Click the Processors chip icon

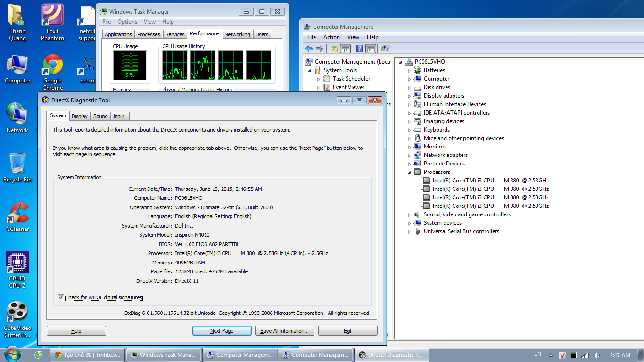[417, 172]
